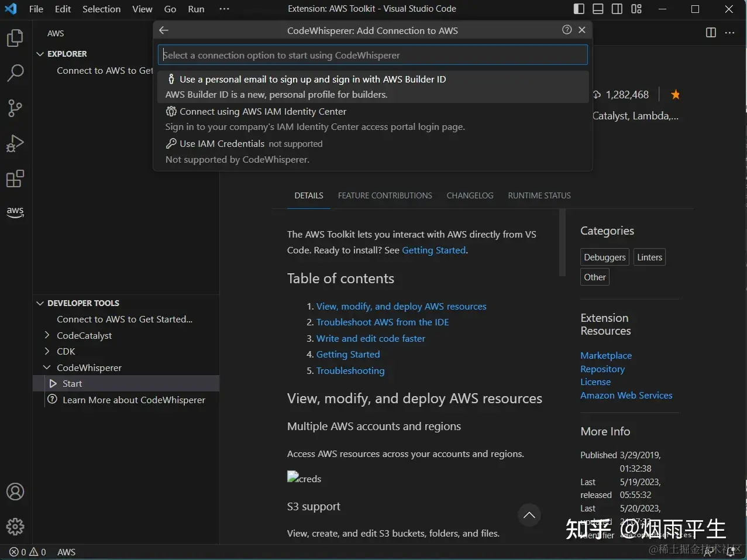Toggle the primary side bar layout button
The image size is (747, 560).
click(x=579, y=9)
